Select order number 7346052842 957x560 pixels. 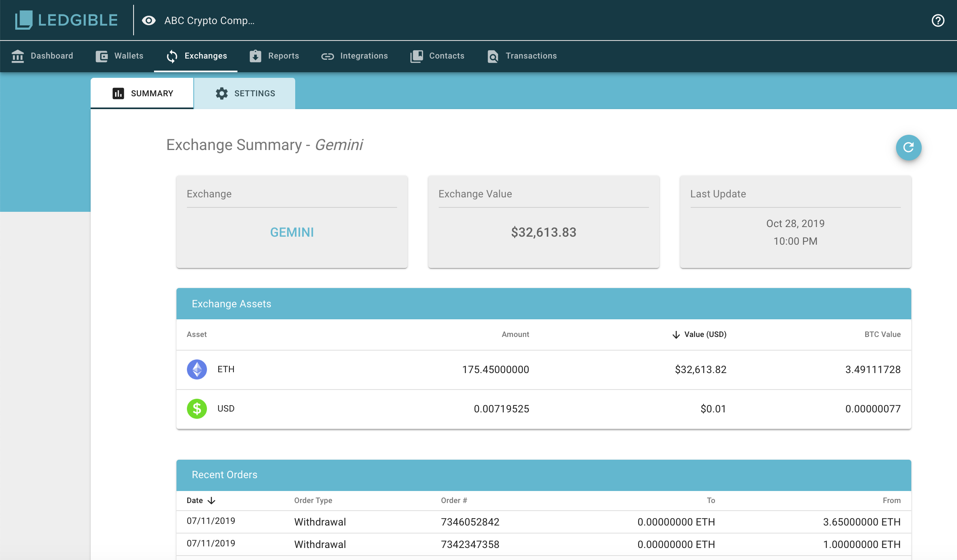pos(470,522)
